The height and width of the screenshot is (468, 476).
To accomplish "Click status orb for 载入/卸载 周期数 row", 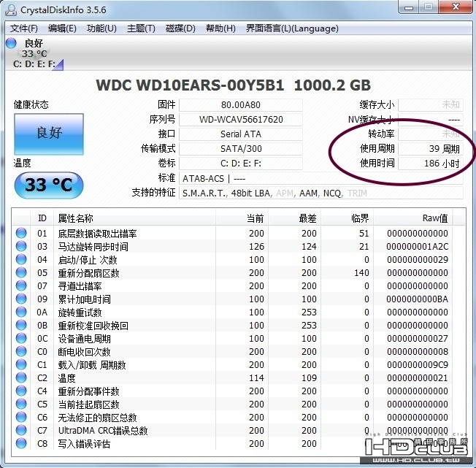I will tap(21, 364).
